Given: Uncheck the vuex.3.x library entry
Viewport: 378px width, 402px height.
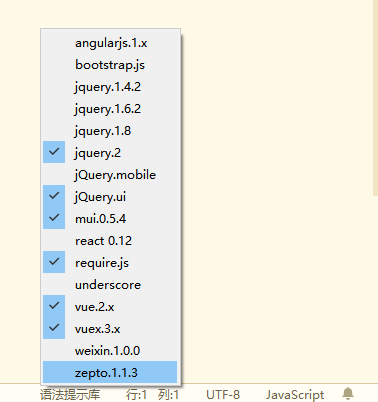Looking at the screenshot, I should click(110, 329).
